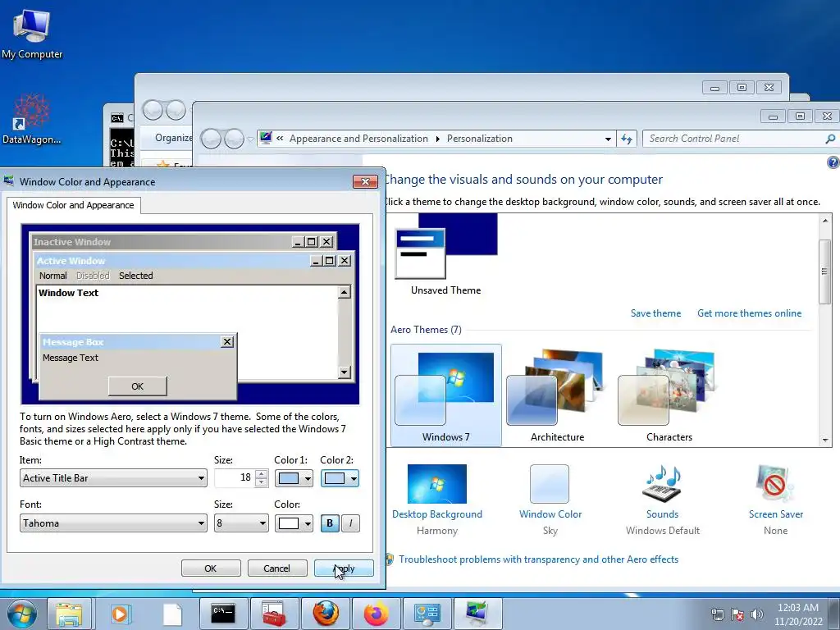
Task: Click the Save theme link
Action: [x=655, y=313]
